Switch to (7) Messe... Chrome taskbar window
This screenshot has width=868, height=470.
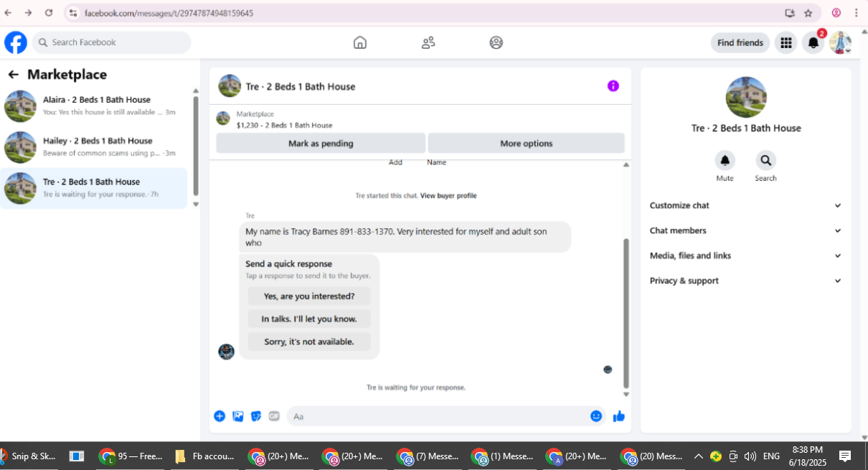pos(428,456)
